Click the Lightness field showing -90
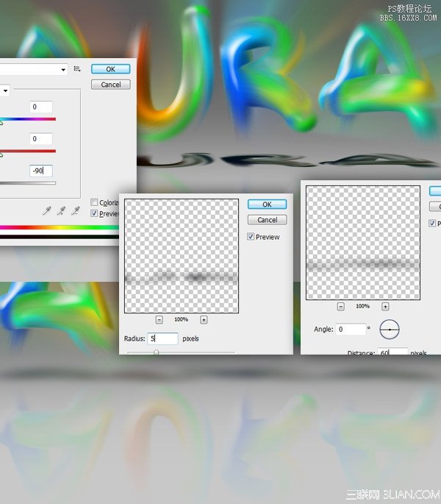The image size is (441, 504). coord(40,171)
